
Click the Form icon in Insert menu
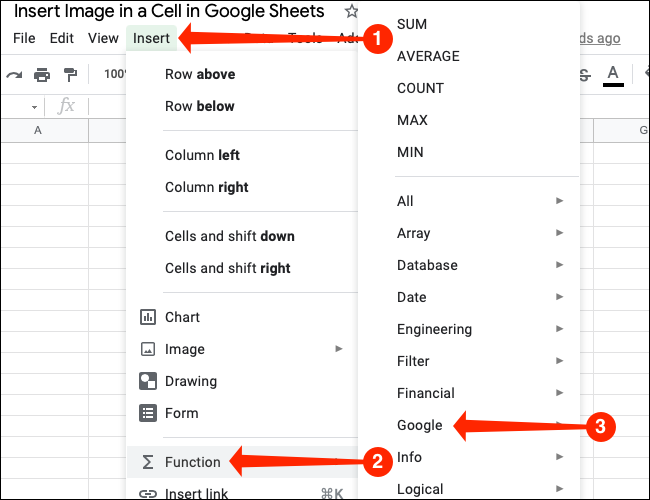148,413
